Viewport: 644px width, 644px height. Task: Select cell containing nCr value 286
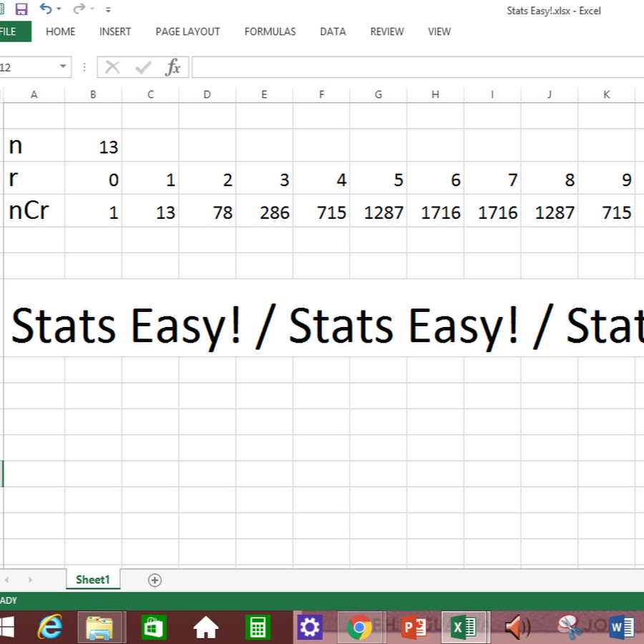point(265,212)
